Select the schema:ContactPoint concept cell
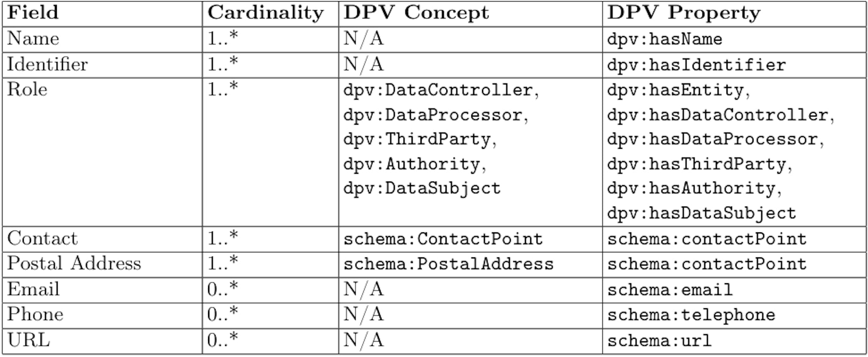 pyautogui.click(x=443, y=239)
